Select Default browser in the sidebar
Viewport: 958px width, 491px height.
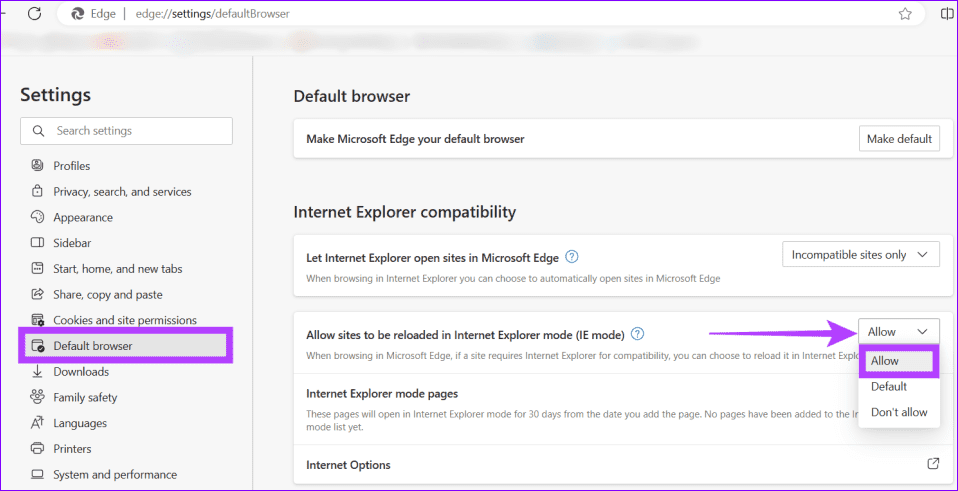coord(126,346)
